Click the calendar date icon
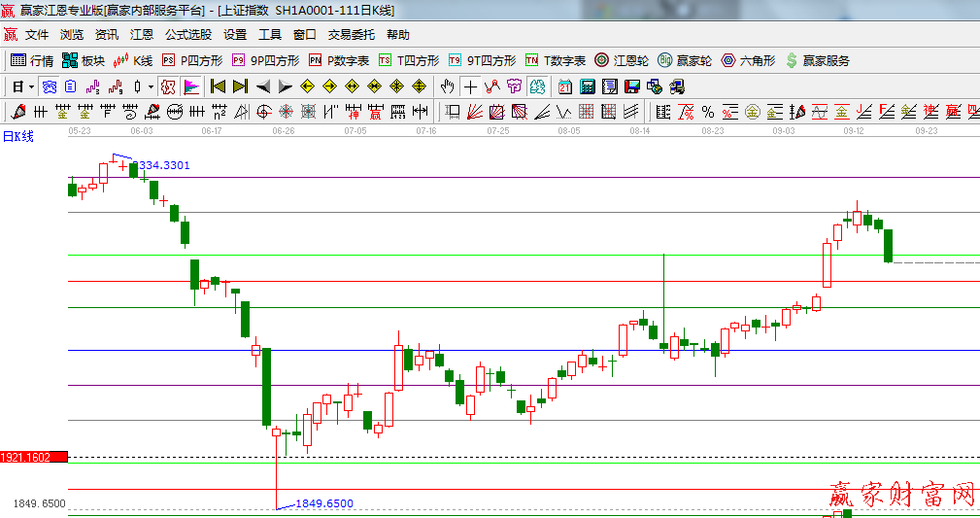 pos(564,86)
